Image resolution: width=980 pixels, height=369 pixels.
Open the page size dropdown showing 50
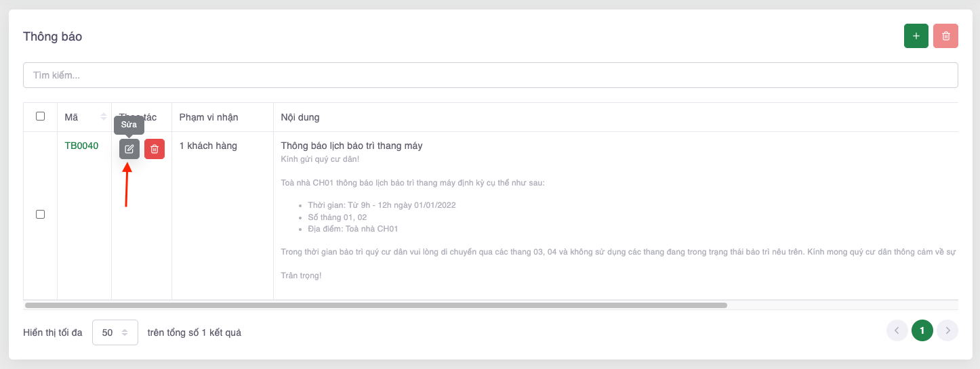pyautogui.click(x=115, y=332)
